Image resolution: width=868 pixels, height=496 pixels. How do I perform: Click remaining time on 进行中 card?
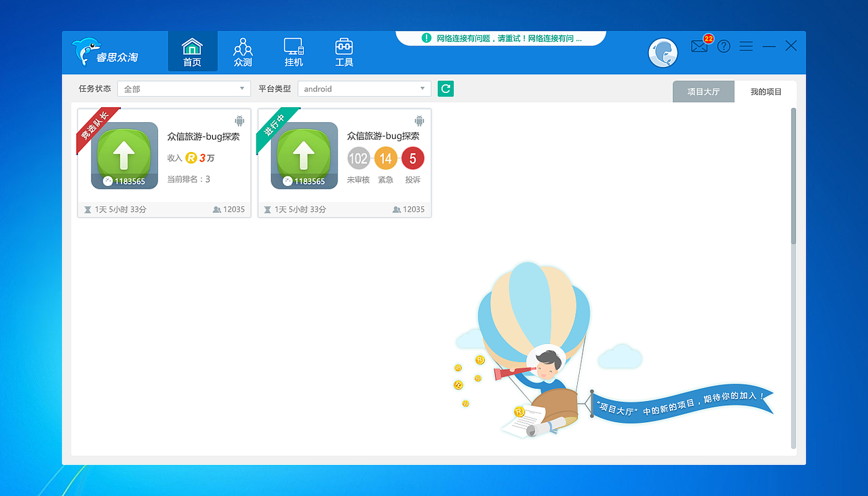click(294, 210)
